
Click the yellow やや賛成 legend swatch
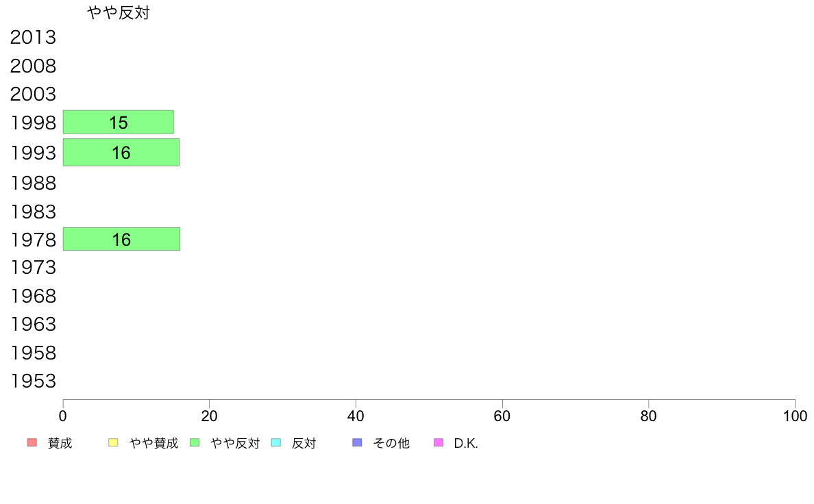[x=113, y=442]
